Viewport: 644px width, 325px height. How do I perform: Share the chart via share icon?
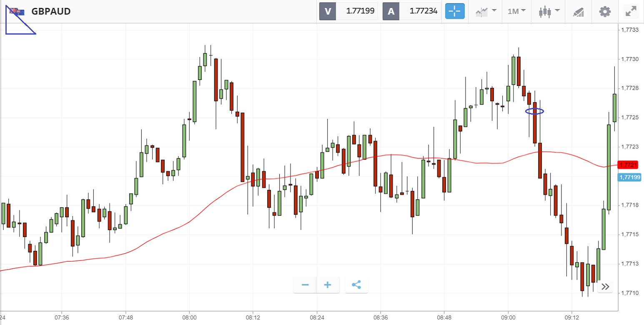click(356, 285)
